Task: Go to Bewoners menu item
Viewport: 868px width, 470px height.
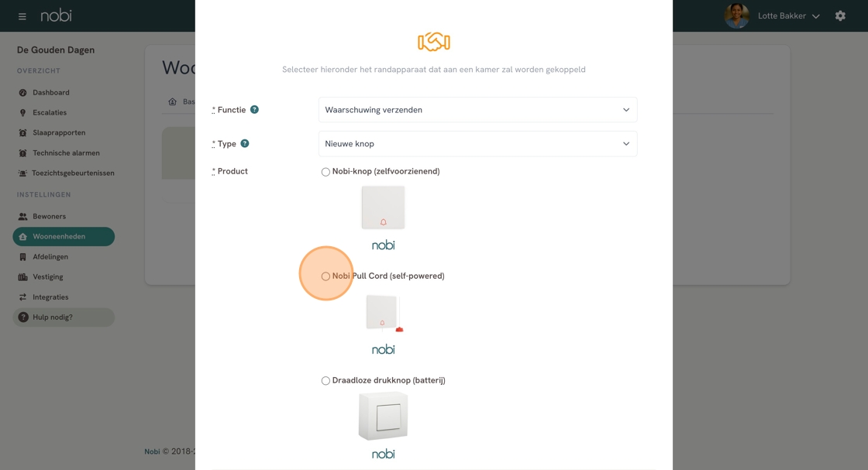Action: click(49, 217)
